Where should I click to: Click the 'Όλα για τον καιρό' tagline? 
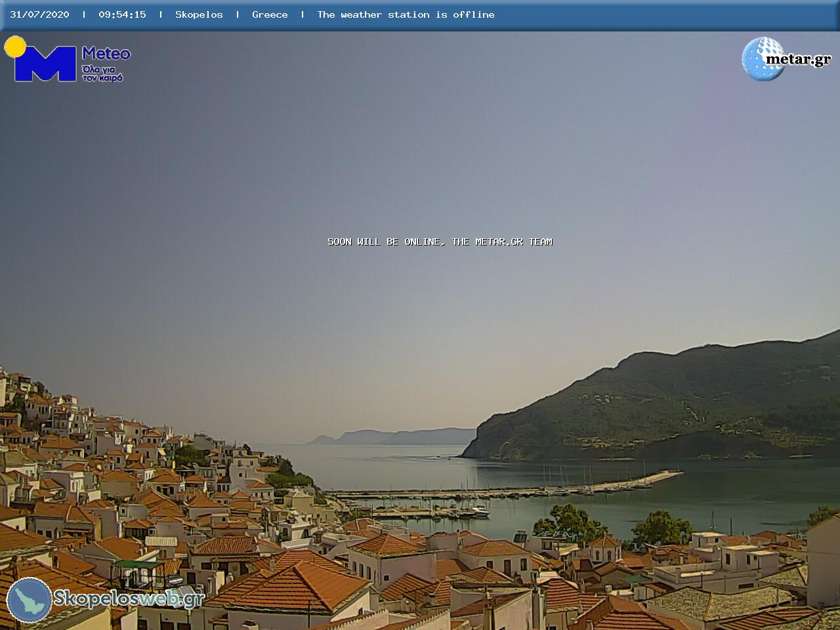(x=103, y=73)
